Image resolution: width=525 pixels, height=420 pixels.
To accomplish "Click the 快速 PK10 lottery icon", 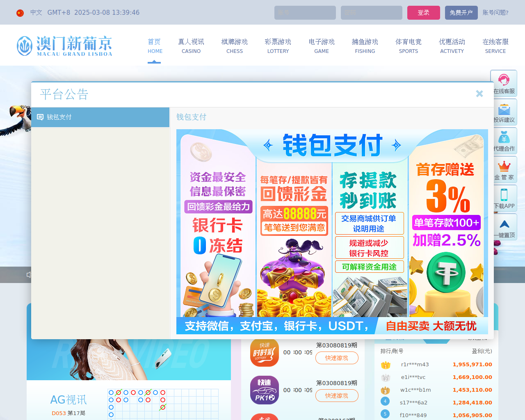I will tap(265, 390).
